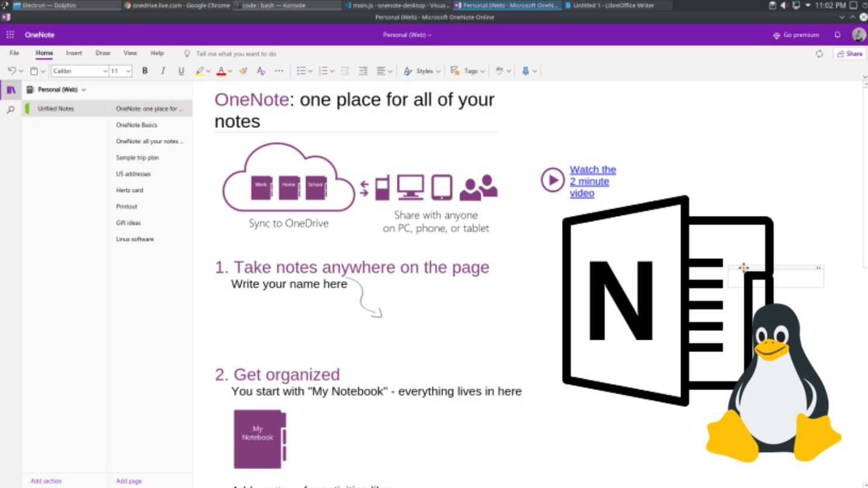Click the paragraph alignment icon
Image resolution: width=868 pixels, height=488 pixels.
click(x=381, y=71)
